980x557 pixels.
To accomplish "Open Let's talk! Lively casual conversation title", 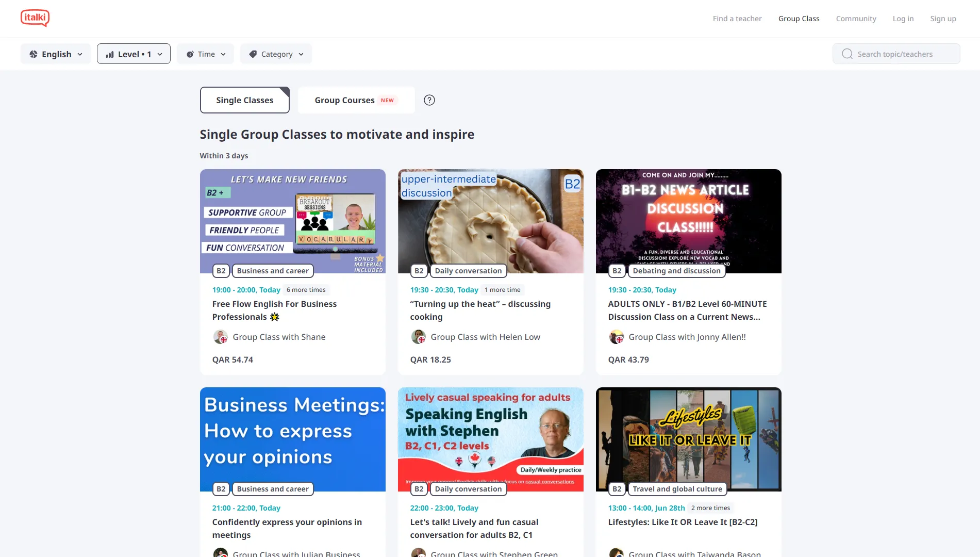I will coord(474,529).
